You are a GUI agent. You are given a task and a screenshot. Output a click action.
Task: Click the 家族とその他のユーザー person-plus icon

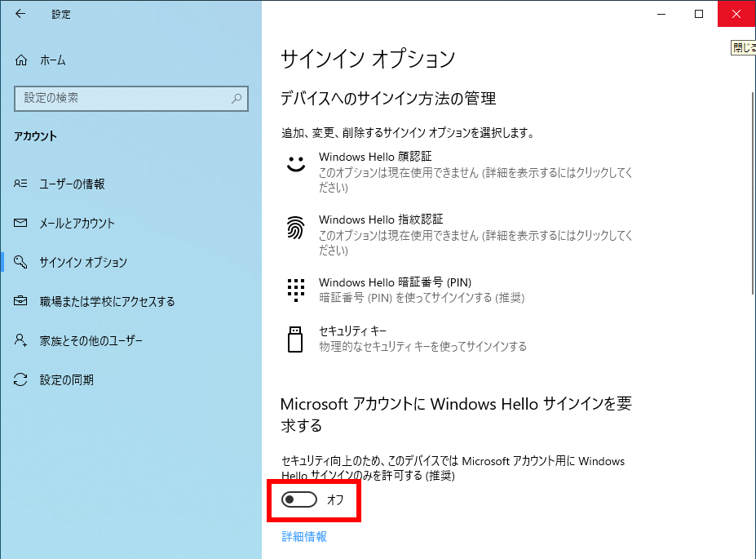point(20,340)
